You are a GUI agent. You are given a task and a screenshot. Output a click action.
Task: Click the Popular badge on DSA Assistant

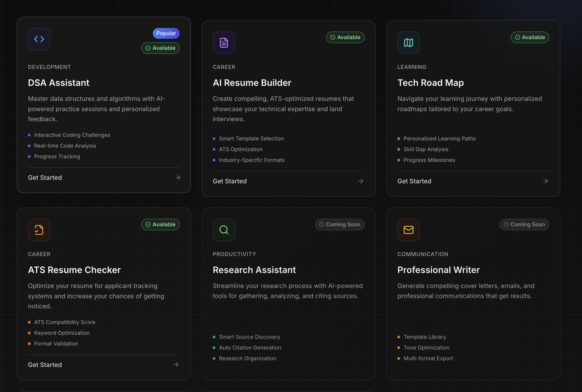pyautogui.click(x=166, y=33)
